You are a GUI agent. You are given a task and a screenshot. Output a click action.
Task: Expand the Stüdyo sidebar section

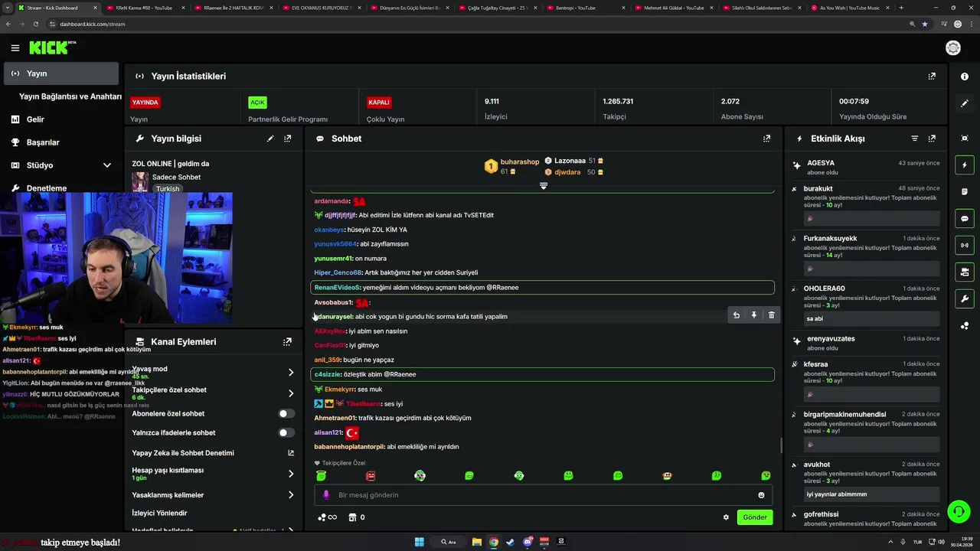click(107, 165)
